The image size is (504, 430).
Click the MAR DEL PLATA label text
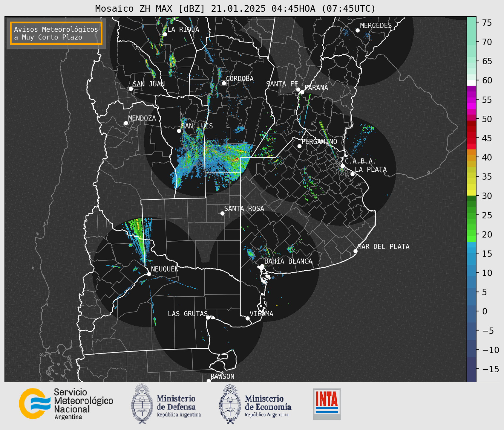pyautogui.click(x=383, y=247)
